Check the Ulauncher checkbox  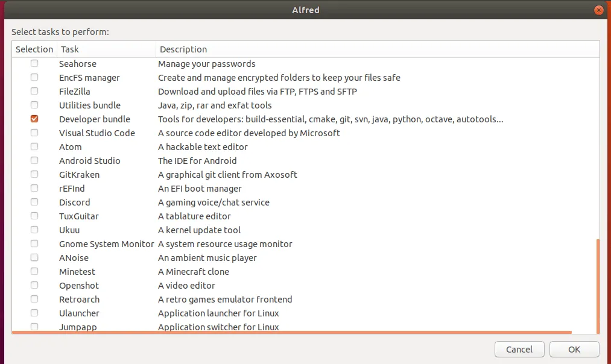point(34,313)
